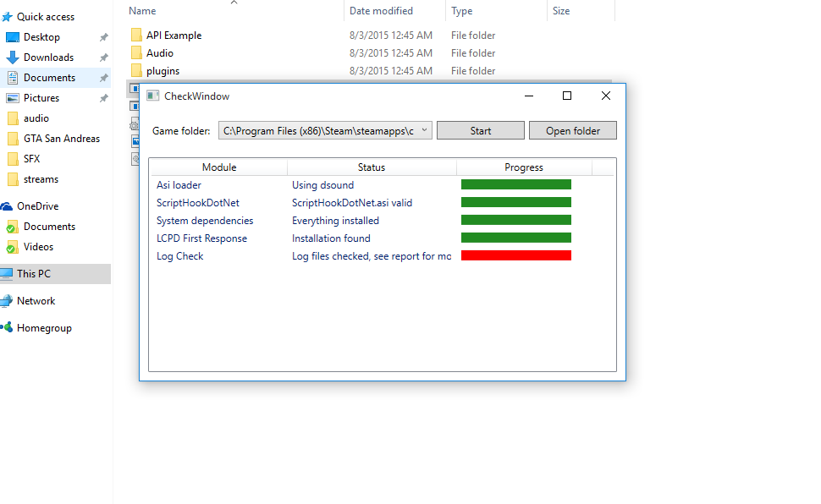The image size is (821, 504).
Task: Click green LCPD First Response progress bar
Action: (515, 238)
